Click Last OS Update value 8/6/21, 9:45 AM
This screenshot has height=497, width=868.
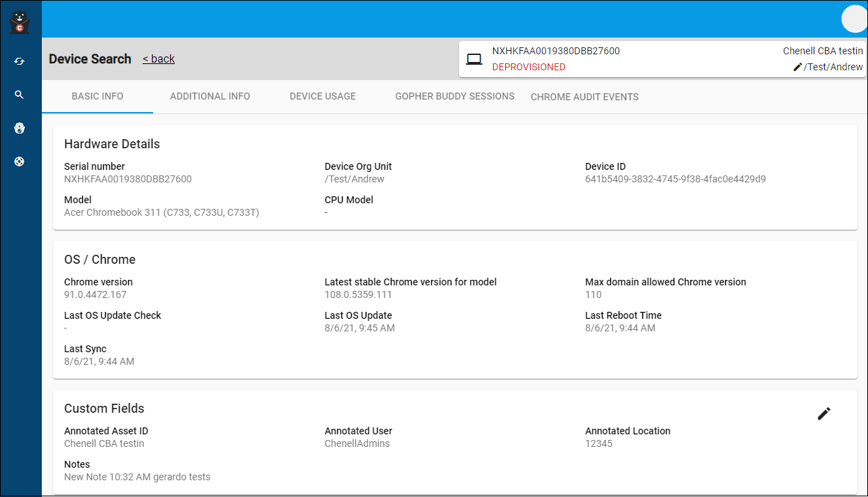pos(359,328)
